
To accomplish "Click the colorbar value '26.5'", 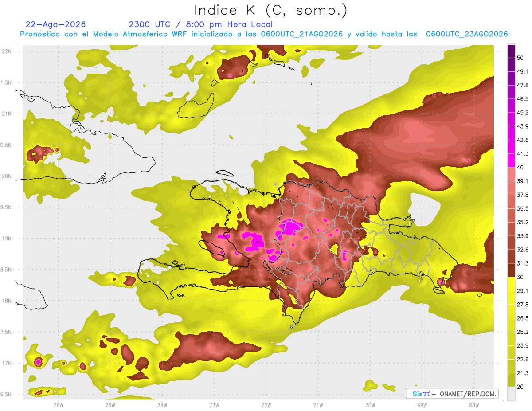I will (x=522, y=318).
